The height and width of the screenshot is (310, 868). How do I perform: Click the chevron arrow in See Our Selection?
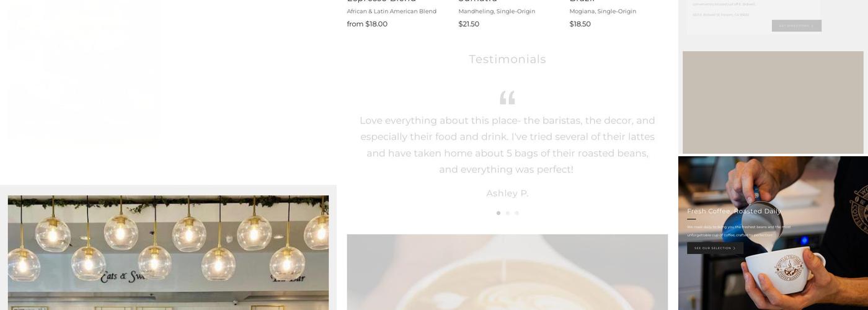[735, 248]
